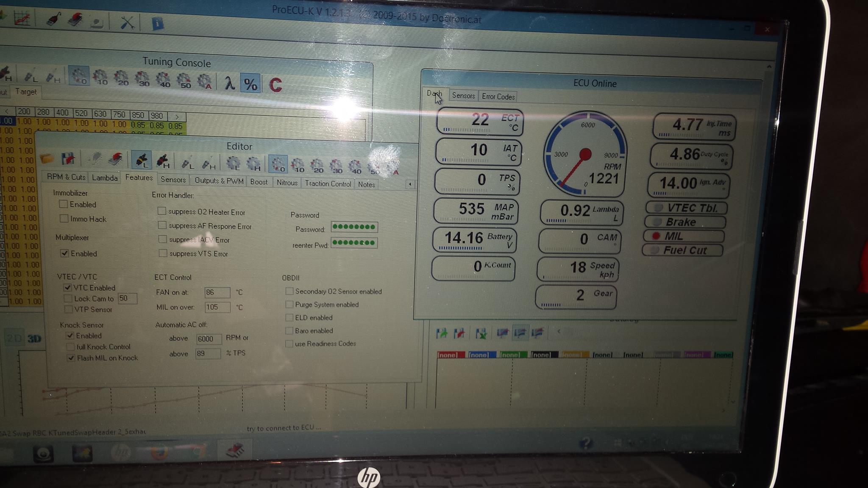The image size is (868, 488).
Task: Select cam angle 10 gear in Tuning Console
Action: click(x=100, y=78)
